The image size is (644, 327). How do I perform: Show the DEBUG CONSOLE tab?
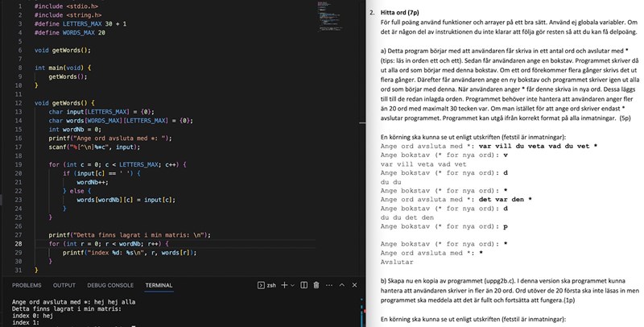coord(110,285)
